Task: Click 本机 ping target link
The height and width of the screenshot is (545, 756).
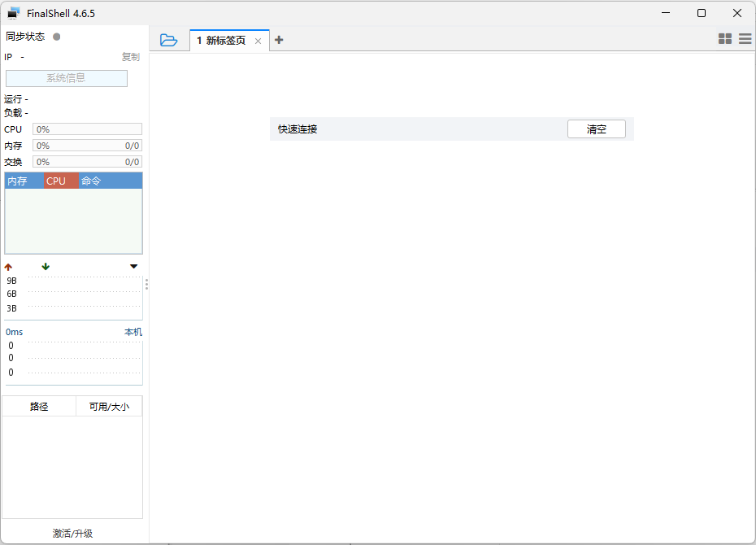Action: coord(133,332)
